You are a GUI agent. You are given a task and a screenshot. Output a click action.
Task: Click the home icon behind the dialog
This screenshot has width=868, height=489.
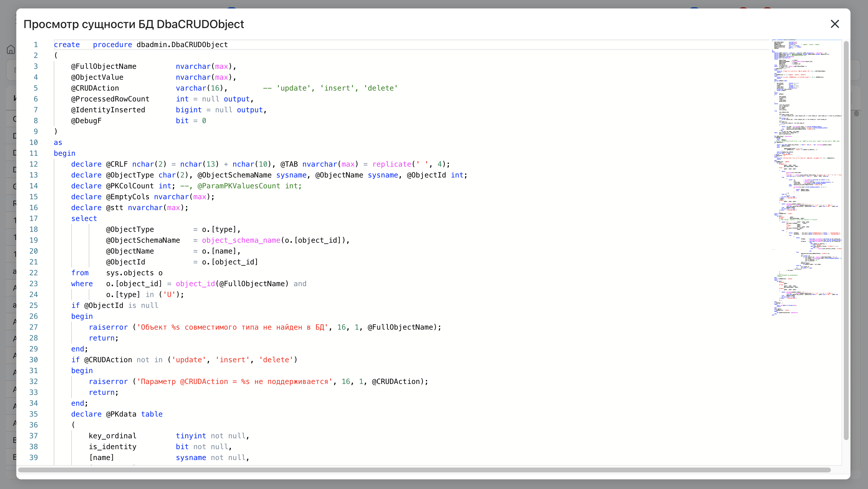pos(11,50)
